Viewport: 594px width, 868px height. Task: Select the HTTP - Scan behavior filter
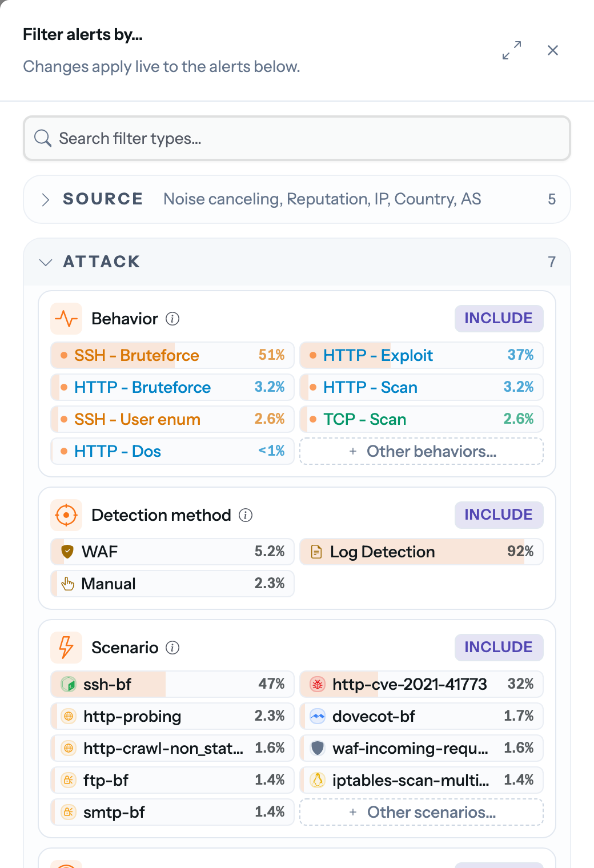click(x=422, y=387)
